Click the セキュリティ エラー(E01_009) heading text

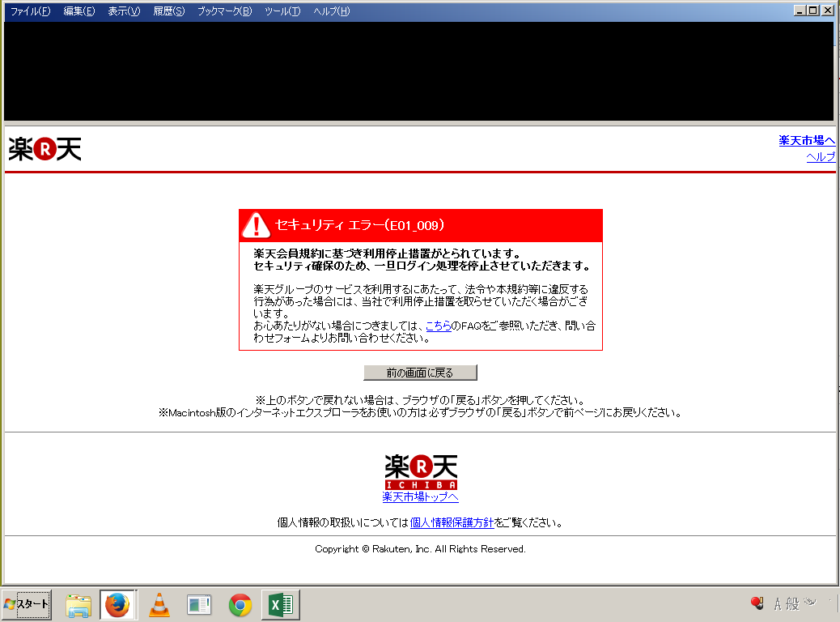click(x=359, y=225)
